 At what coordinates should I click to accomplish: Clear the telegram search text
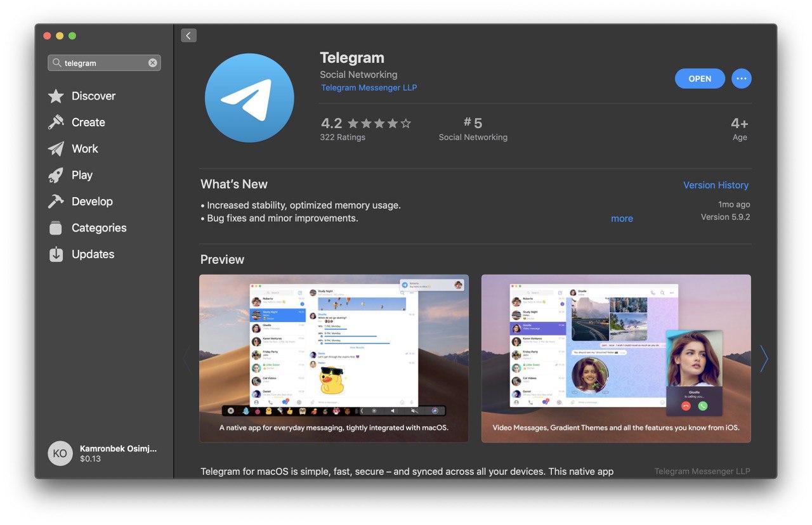pyautogui.click(x=153, y=63)
